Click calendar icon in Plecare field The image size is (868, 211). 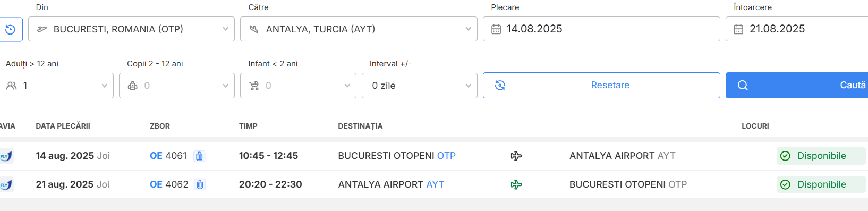(496, 29)
